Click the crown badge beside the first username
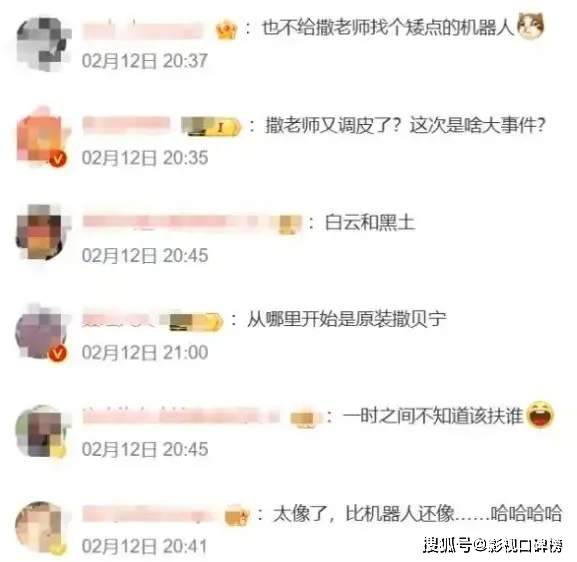The height and width of the screenshot is (562, 577). [x=226, y=30]
